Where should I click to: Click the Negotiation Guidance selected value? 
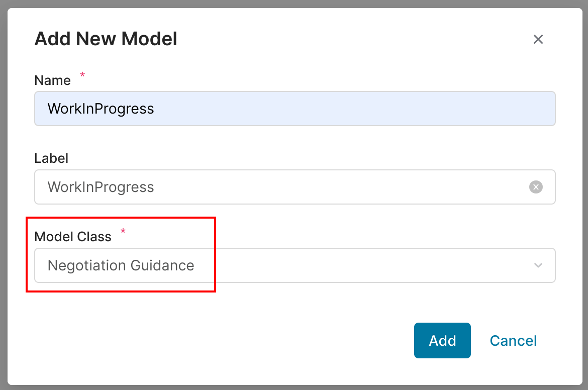click(121, 265)
